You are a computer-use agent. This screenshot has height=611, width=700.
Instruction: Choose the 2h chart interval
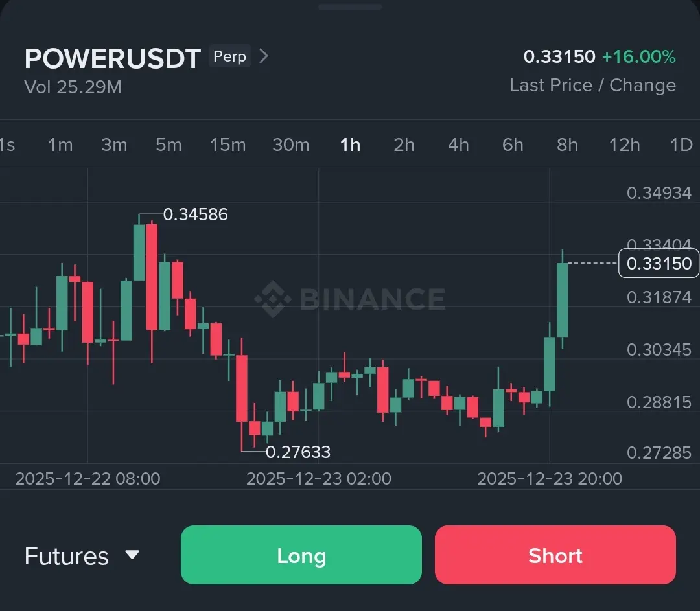pyautogui.click(x=404, y=144)
